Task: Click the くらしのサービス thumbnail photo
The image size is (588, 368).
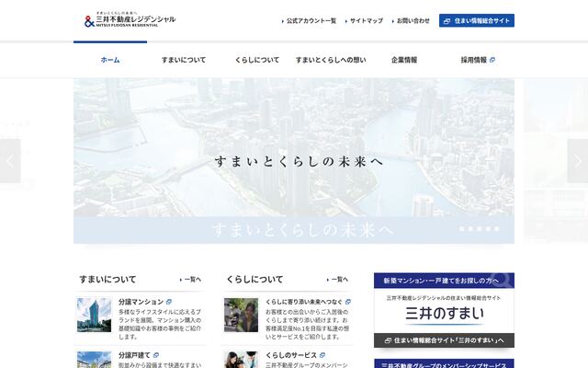Action: point(241,360)
